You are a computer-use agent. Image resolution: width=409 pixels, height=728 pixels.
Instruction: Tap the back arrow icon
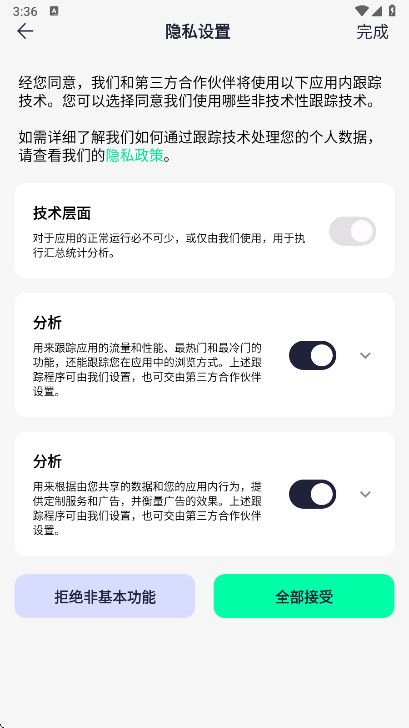pos(25,31)
